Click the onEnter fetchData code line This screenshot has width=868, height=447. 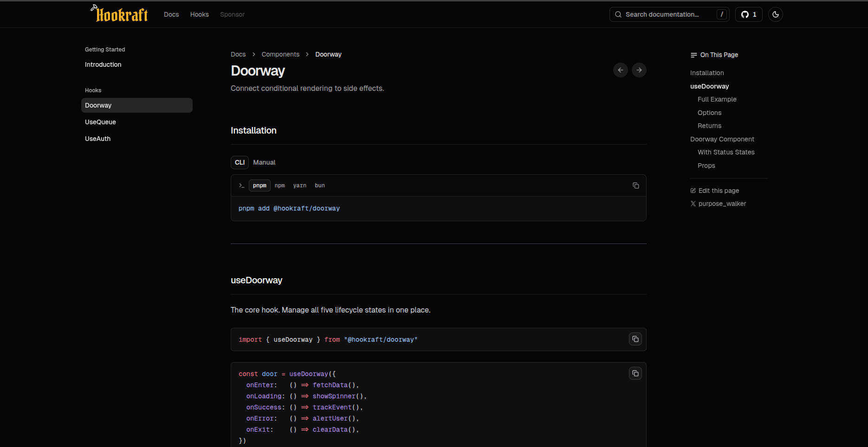[303, 385]
